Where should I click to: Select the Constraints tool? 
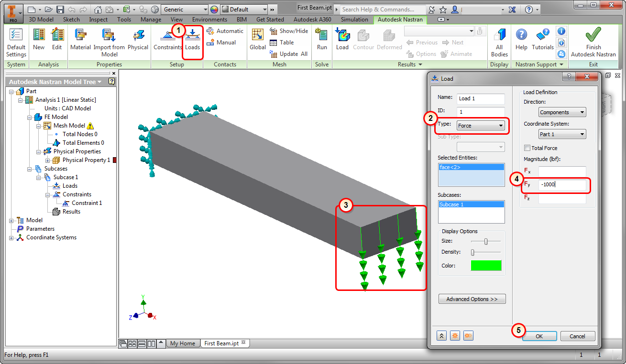coord(168,39)
